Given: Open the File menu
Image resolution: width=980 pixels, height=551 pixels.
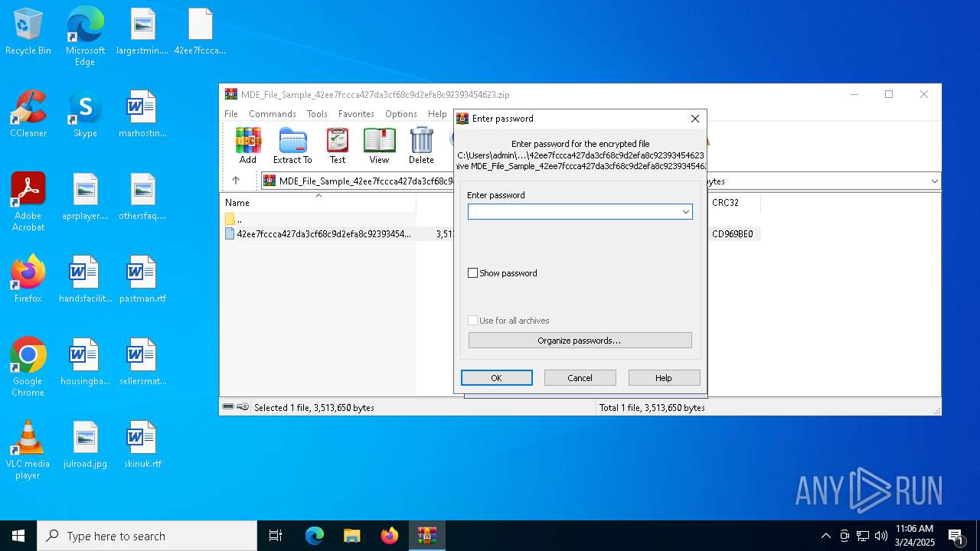Looking at the screenshot, I should pos(231,114).
